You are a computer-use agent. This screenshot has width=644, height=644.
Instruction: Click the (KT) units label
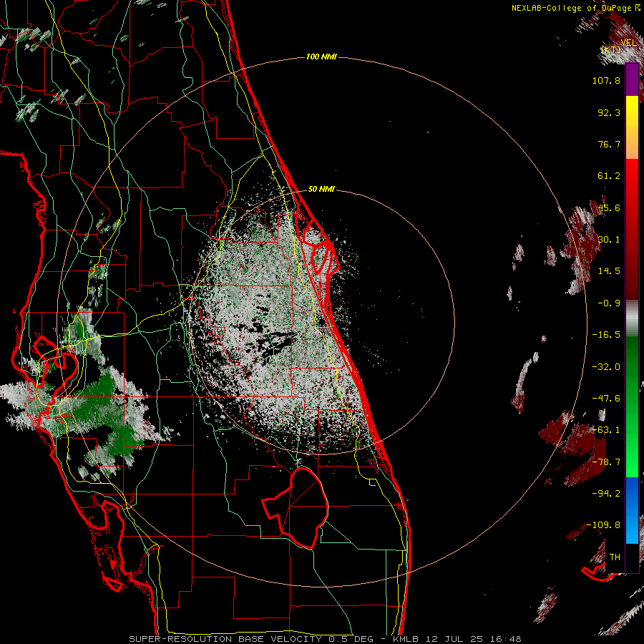[611, 50]
